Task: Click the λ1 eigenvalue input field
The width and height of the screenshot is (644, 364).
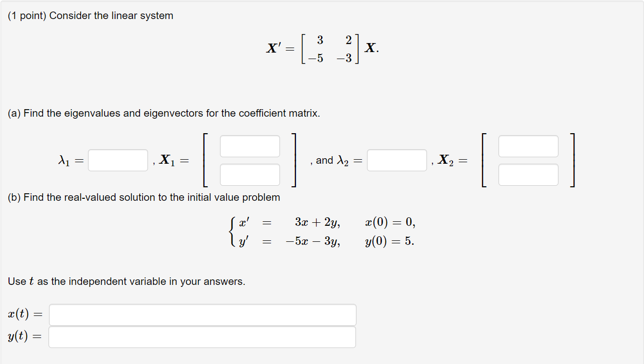Action: (117, 160)
